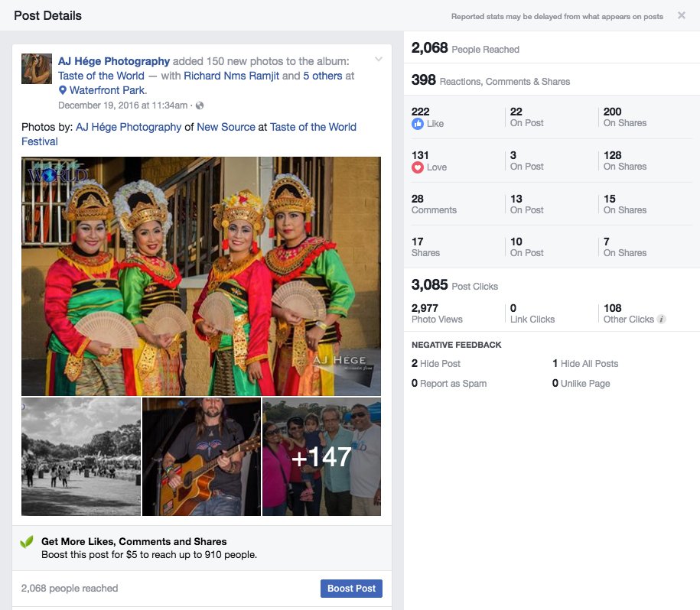Click the post timestamp December 19, 2016

[122, 105]
